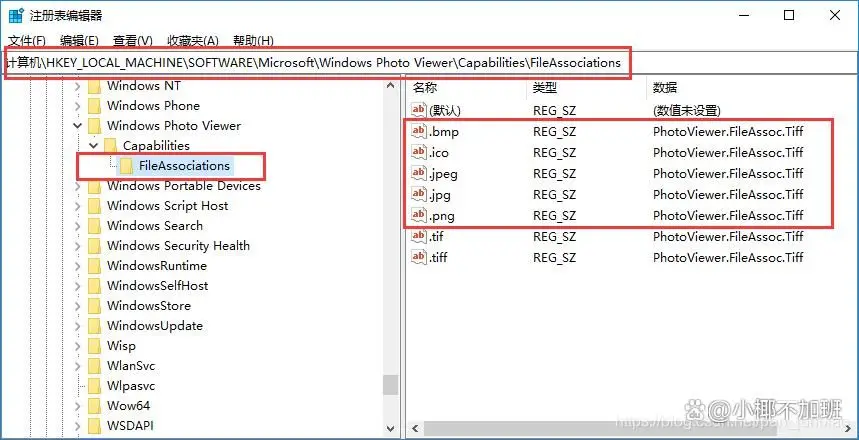Maximize the Registry Editor window
Screen dimensions: 859x440
[x=789, y=15]
